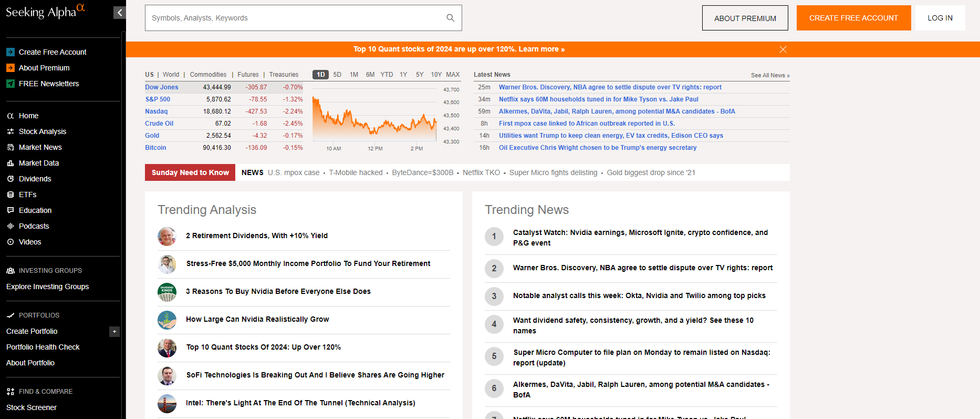The width and height of the screenshot is (980, 419).
Task: Click author avatar for 2 Retirement Dividends
Action: click(x=167, y=237)
